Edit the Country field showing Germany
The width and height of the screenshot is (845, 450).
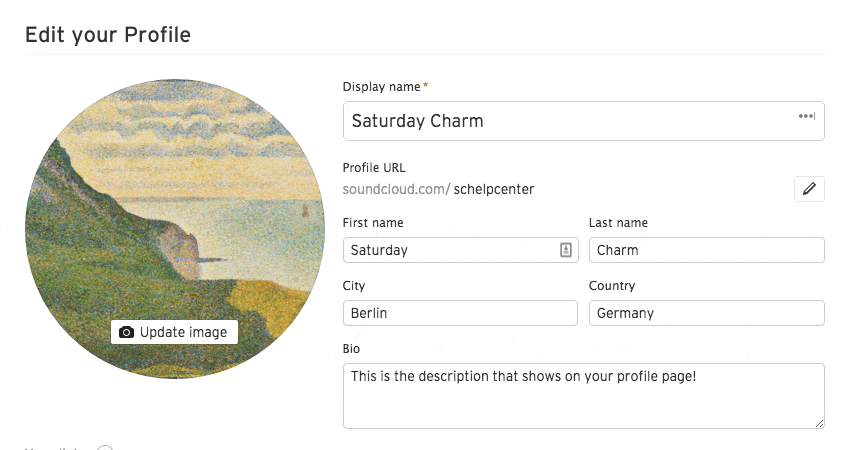point(707,313)
